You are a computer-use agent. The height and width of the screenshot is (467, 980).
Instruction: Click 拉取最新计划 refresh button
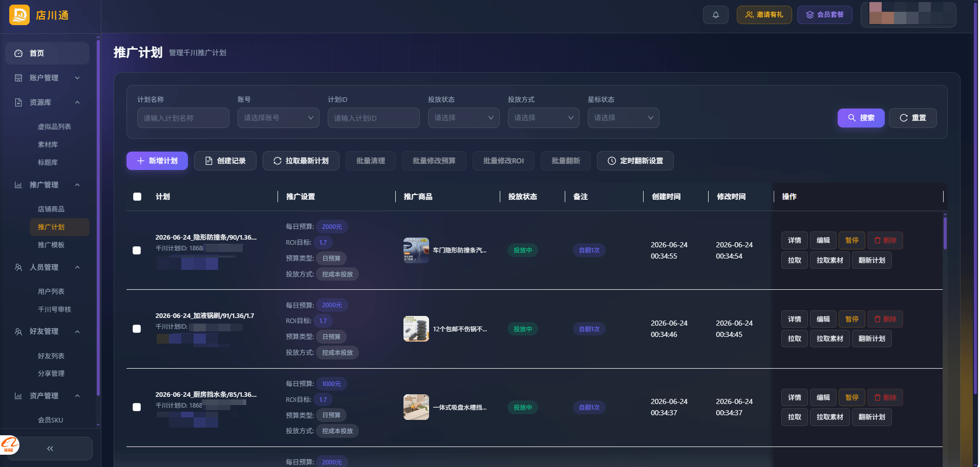[301, 161]
